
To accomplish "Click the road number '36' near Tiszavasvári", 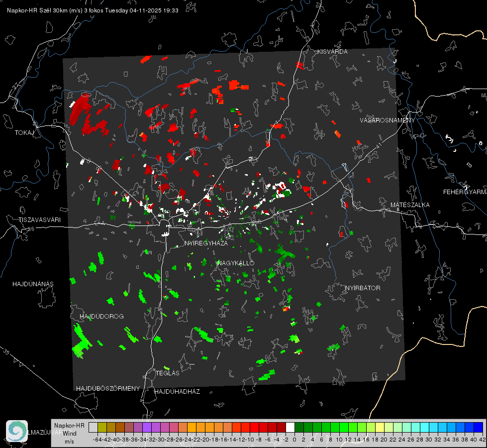I will [x=31, y=229].
